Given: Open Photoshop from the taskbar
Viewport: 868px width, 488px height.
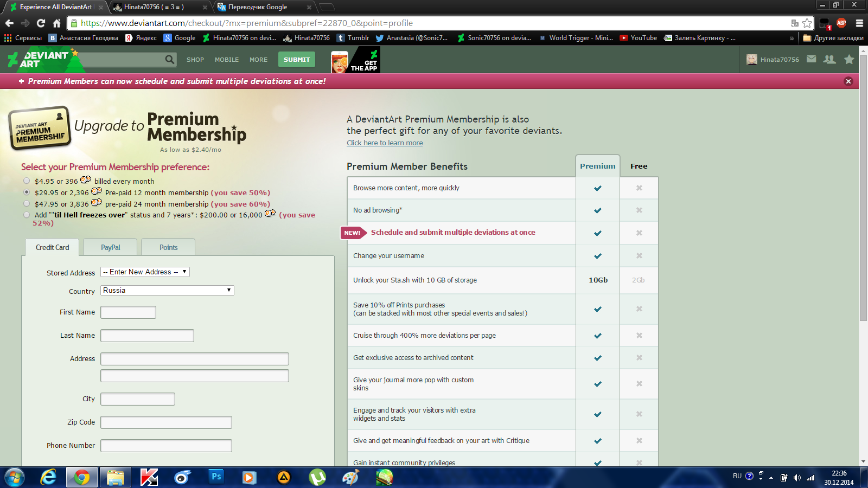Looking at the screenshot, I should pos(216,477).
